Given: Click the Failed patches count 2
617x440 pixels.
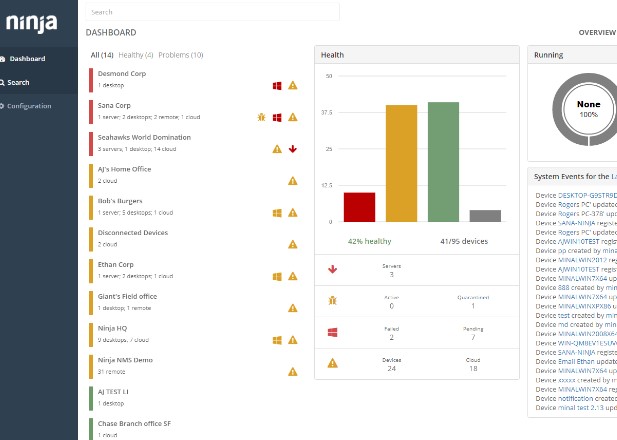Looking at the screenshot, I should click(392, 337).
